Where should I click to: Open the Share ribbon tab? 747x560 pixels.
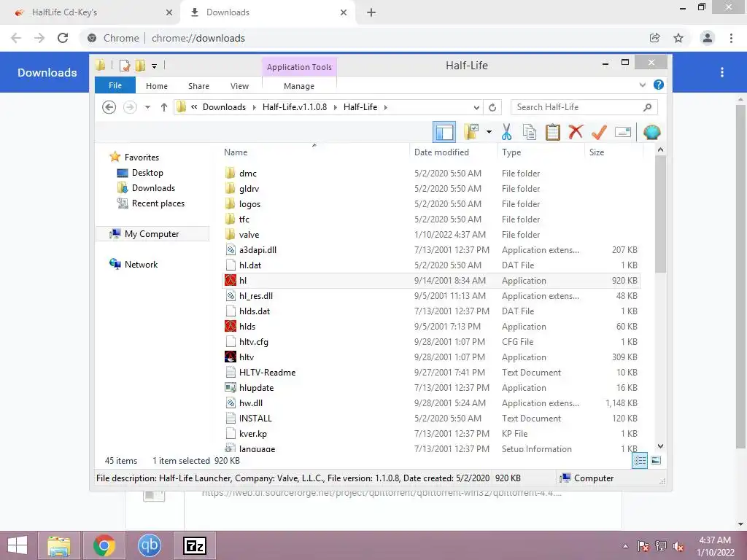[198, 86]
